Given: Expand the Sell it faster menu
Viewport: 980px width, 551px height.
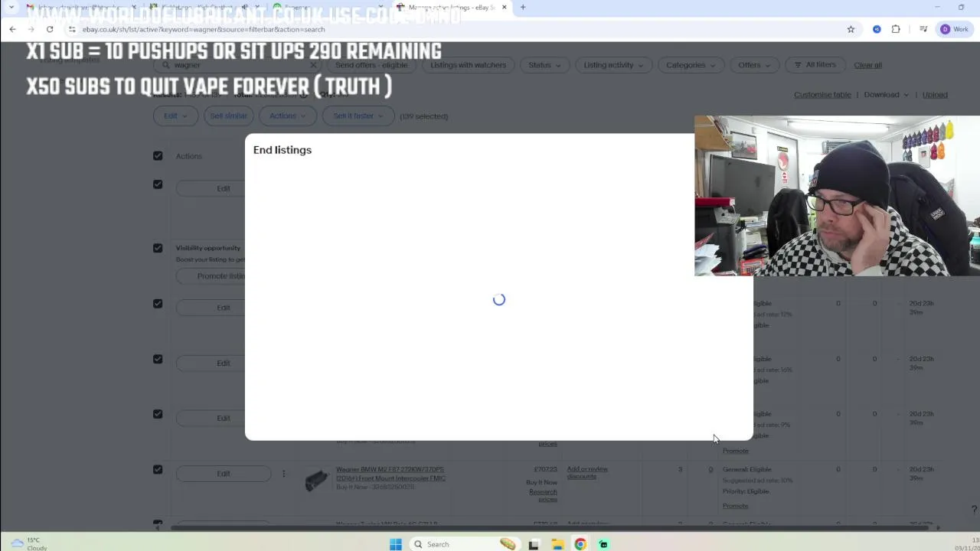Looking at the screenshot, I should pos(358,116).
